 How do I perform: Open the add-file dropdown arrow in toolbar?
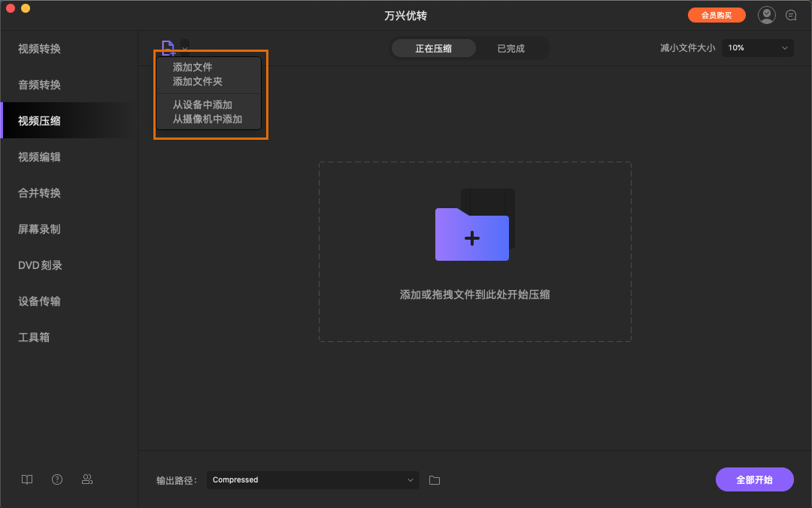(184, 47)
